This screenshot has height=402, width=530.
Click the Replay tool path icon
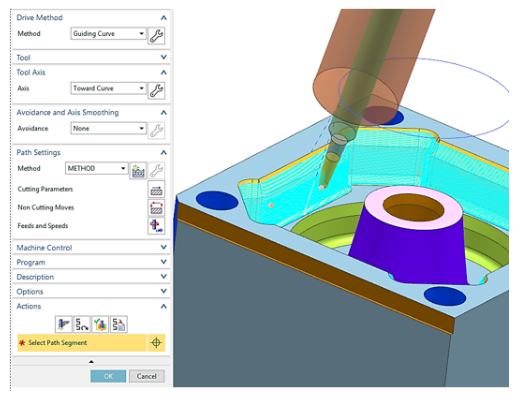[x=82, y=324]
